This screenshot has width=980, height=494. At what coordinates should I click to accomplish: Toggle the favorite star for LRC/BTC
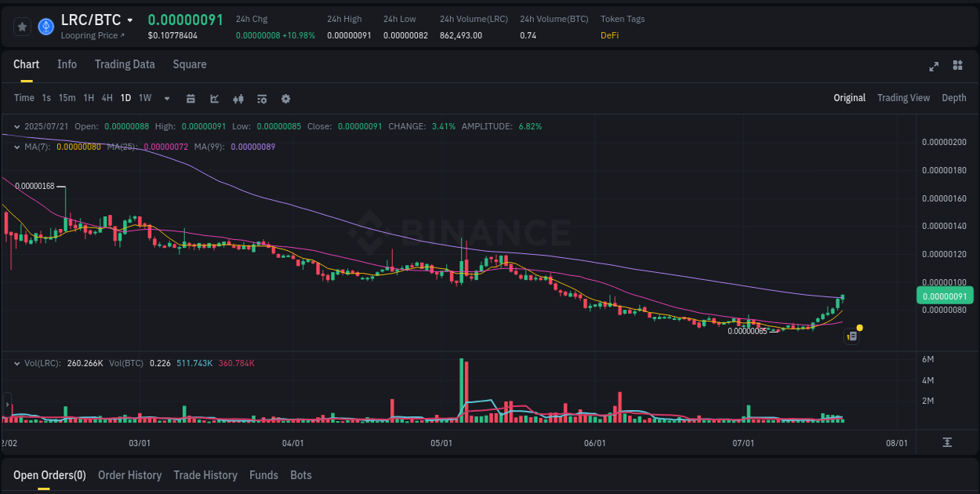pyautogui.click(x=21, y=26)
